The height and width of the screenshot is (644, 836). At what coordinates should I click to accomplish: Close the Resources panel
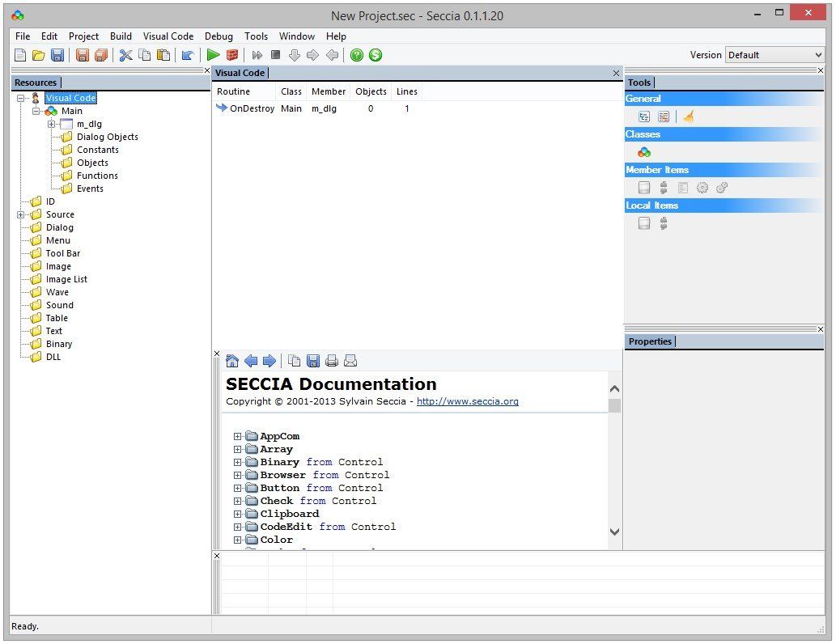pyautogui.click(x=207, y=70)
